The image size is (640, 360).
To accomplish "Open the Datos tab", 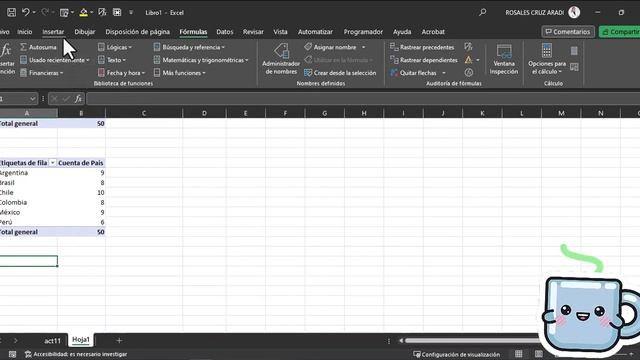I will coord(224,32).
